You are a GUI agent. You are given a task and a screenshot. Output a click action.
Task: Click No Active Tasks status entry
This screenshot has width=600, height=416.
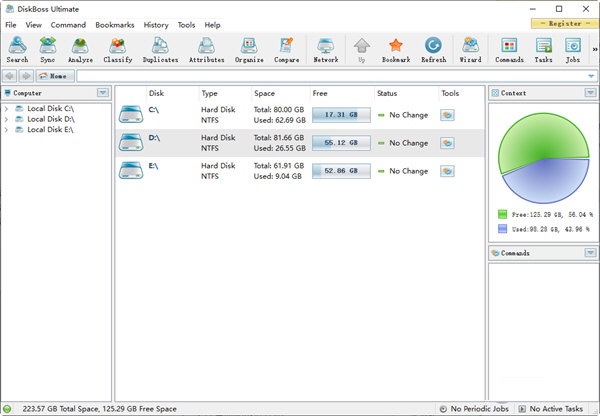[x=551, y=409]
